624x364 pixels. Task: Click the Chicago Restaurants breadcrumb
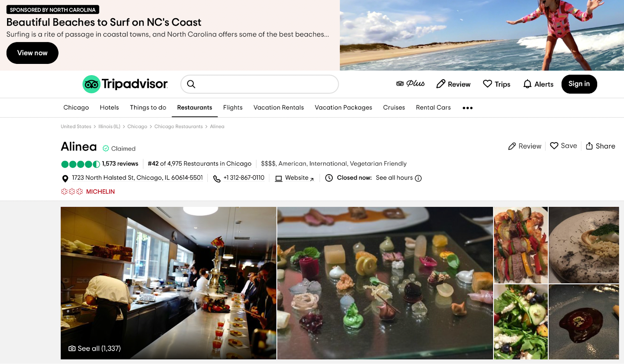coord(179,127)
